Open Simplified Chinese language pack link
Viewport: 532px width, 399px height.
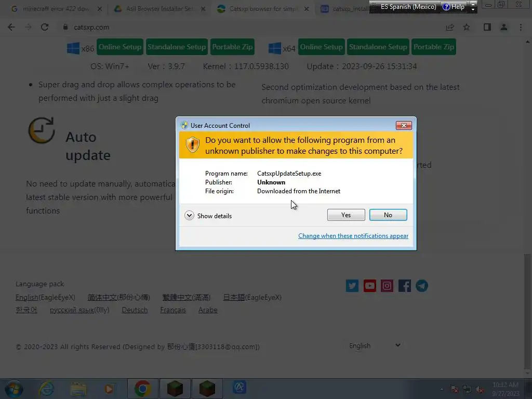tap(119, 297)
